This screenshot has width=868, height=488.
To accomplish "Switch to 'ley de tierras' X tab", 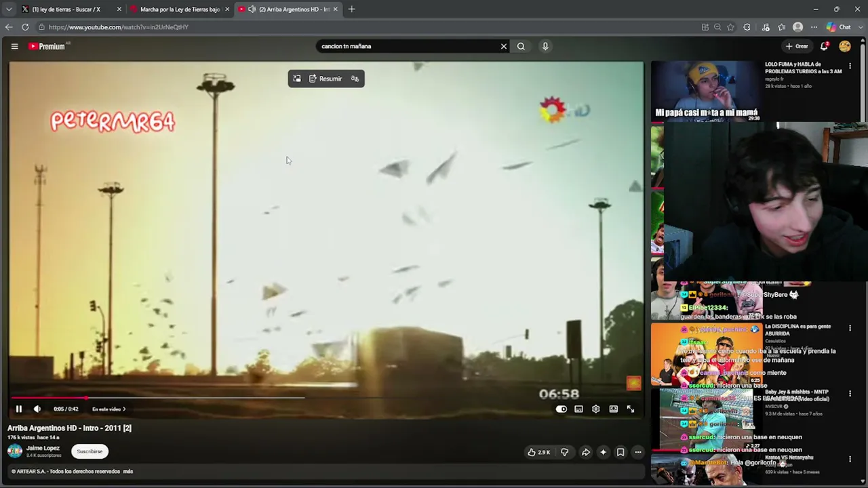I will [66, 9].
